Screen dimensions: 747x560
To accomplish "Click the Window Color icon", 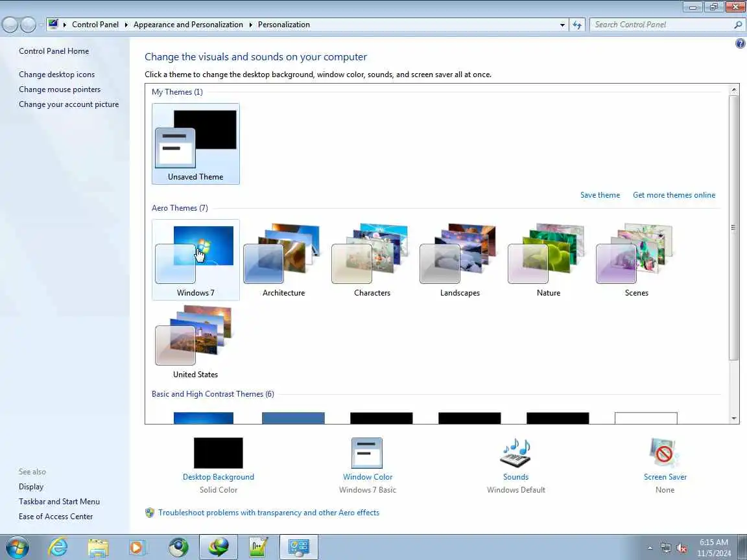I will (x=367, y=453).
